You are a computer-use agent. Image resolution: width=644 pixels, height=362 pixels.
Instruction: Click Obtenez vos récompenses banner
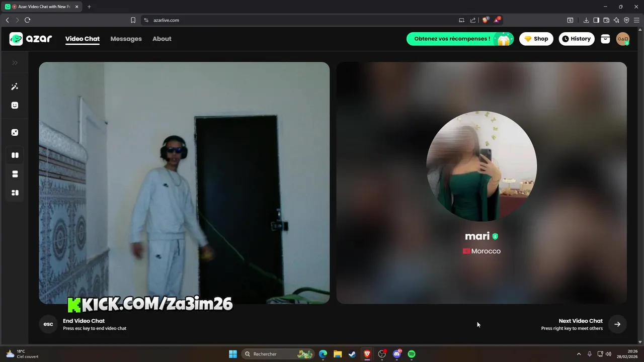pos(460,39)
